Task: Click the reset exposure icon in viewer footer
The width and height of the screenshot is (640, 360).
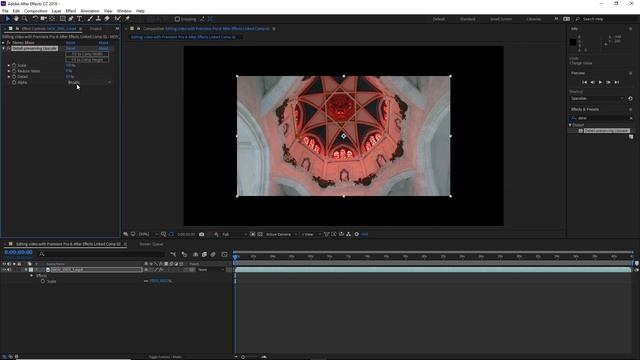Action: click(x=356, y=234)
